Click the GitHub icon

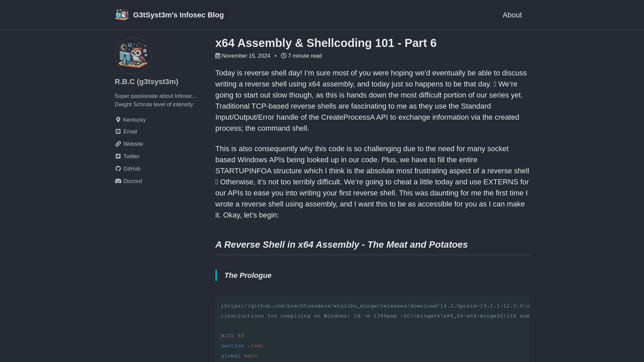coord(118,168)
